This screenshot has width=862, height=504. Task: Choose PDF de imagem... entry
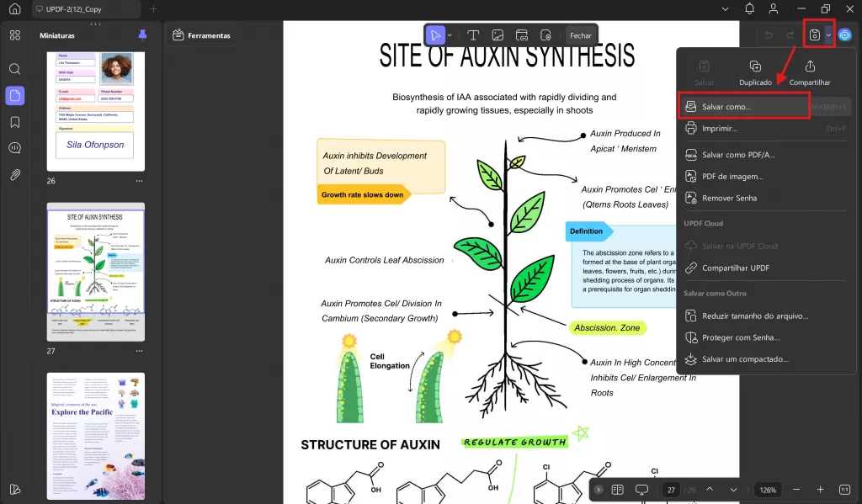(765, 177)
